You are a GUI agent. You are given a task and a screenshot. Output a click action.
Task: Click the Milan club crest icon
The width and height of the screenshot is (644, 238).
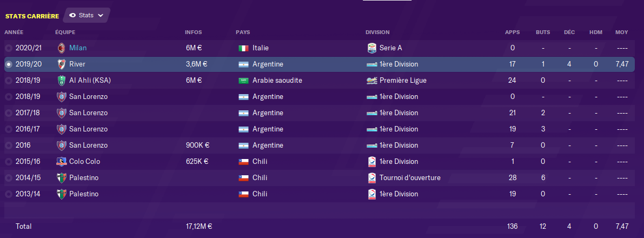61,48
